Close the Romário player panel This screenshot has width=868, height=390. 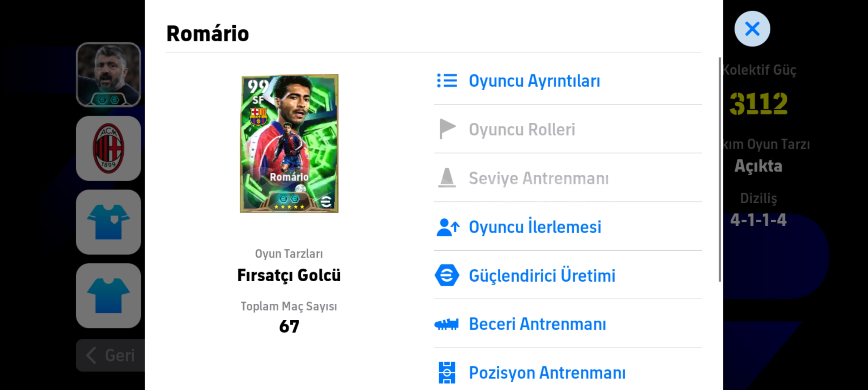[752, 29]
